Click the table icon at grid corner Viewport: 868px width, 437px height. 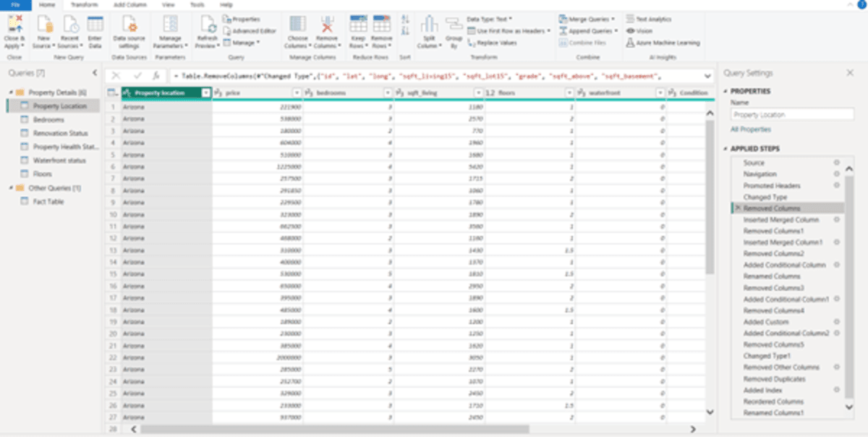tap(112, 93)
